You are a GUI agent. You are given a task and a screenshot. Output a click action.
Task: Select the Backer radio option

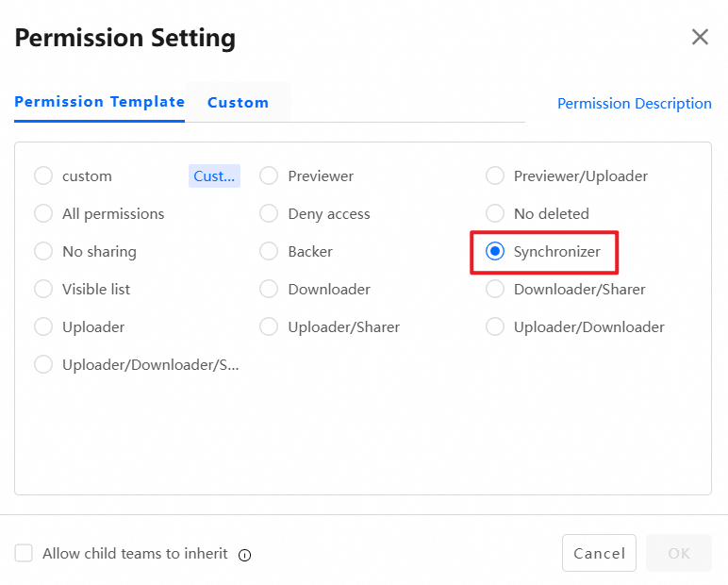[270, 252]
